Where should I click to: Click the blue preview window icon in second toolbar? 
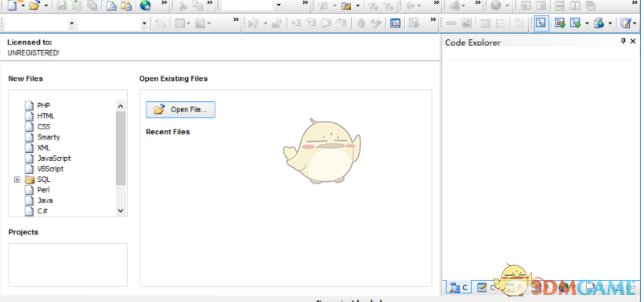(x=395, y=24)
